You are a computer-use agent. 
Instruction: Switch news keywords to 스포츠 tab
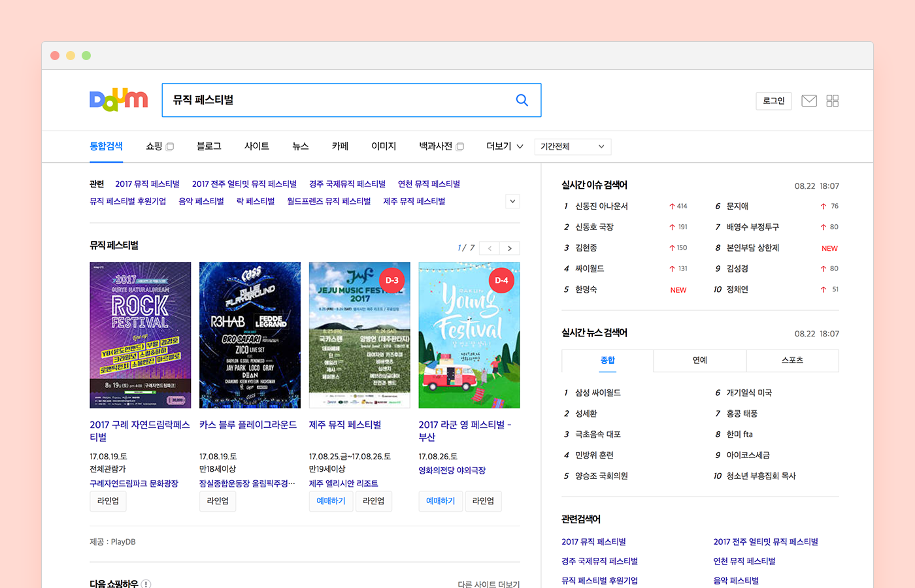[x=792, y=361]
